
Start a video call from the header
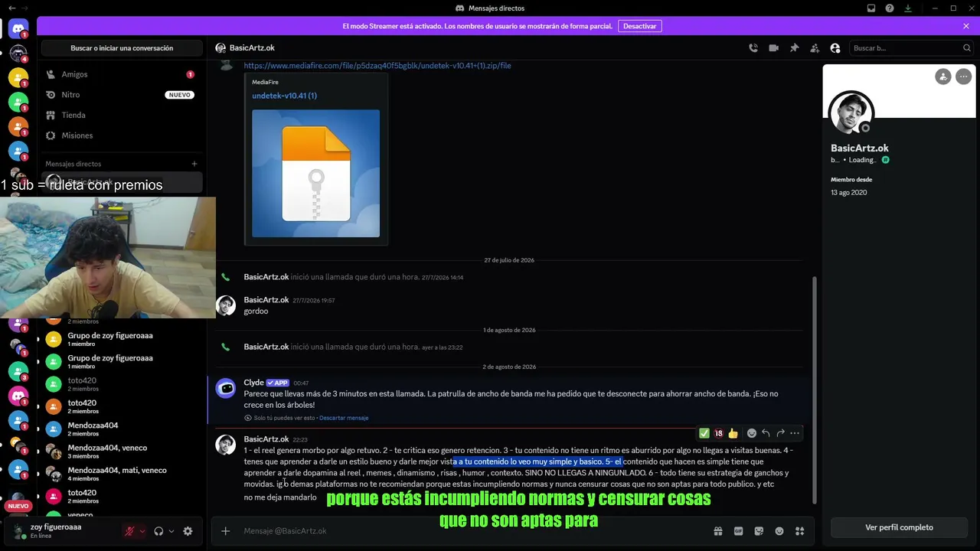(x=774, y=47)
